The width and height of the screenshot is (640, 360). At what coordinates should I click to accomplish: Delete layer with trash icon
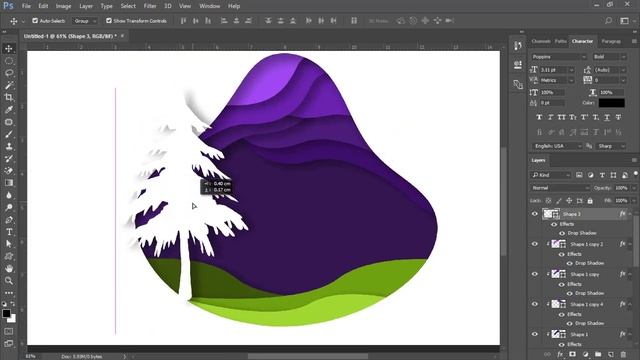point(623,354)
